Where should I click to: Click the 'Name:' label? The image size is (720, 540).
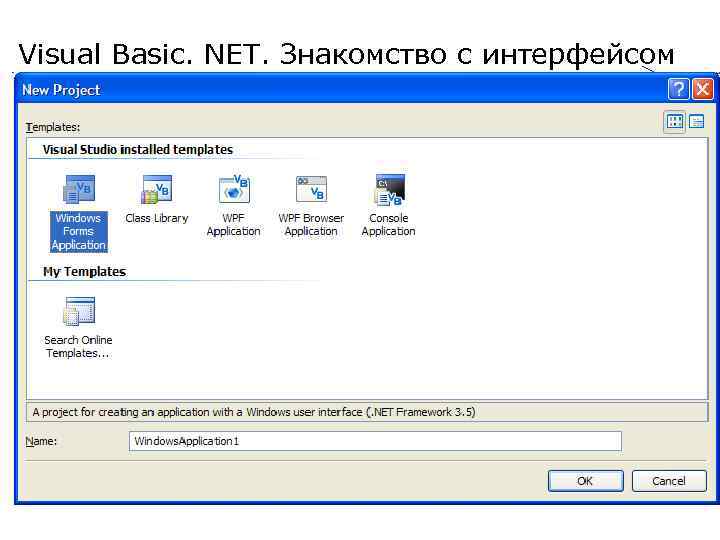tap(41, 441)
